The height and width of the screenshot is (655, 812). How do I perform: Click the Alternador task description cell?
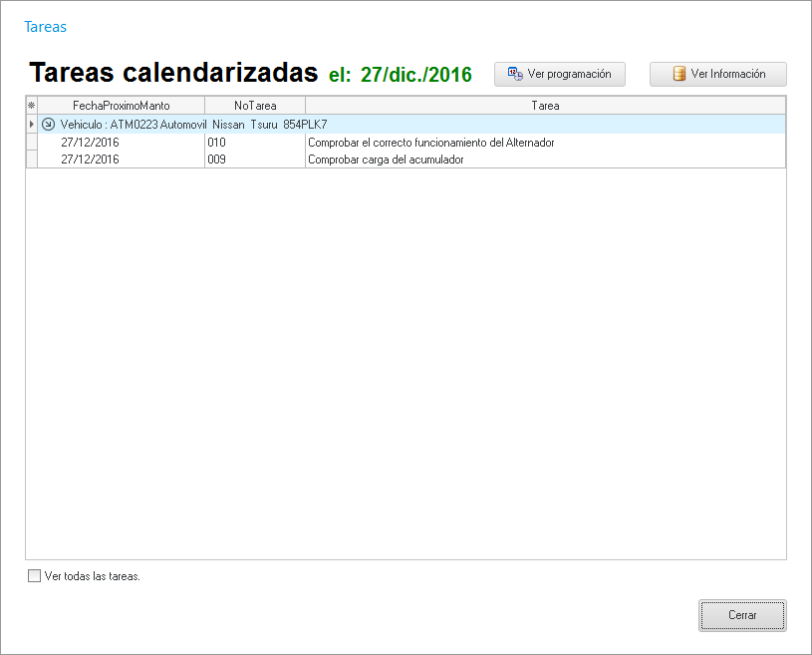tap(430, 143)
